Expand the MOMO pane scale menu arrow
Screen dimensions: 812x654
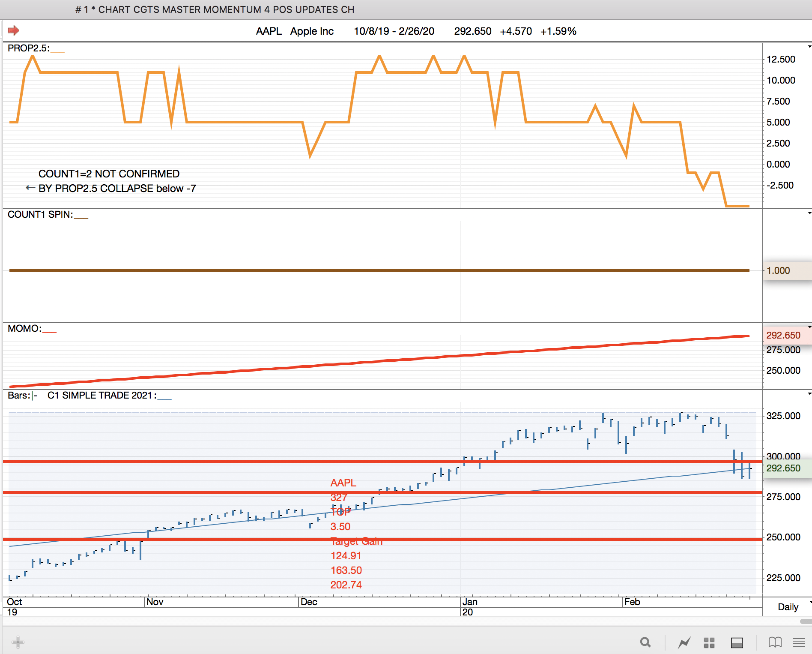809,327
